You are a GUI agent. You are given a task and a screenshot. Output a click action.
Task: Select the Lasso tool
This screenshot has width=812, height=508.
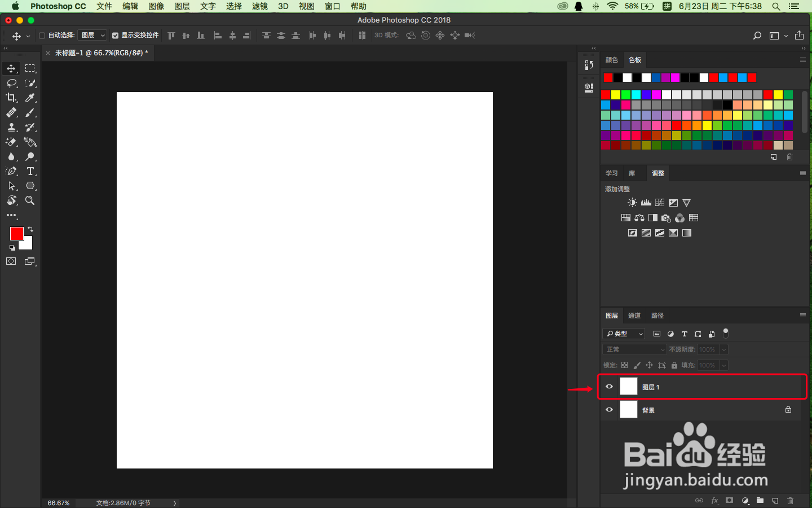tap(11, 83)
